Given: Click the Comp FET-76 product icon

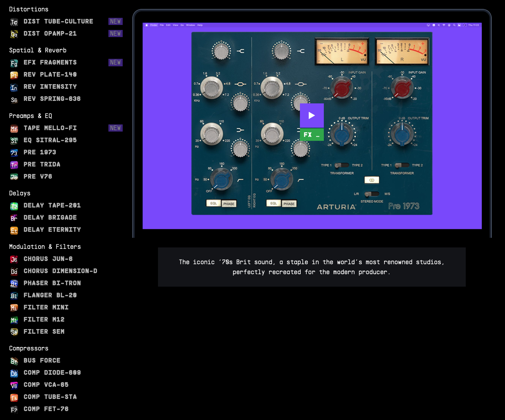Looking at the screenshot, I should (14, 410).
